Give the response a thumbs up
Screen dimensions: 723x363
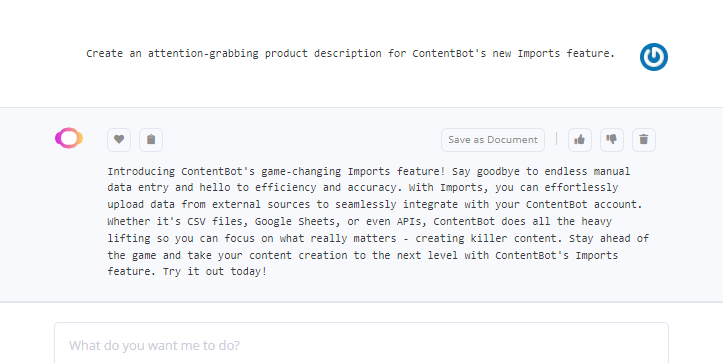[x=580, y=140]
